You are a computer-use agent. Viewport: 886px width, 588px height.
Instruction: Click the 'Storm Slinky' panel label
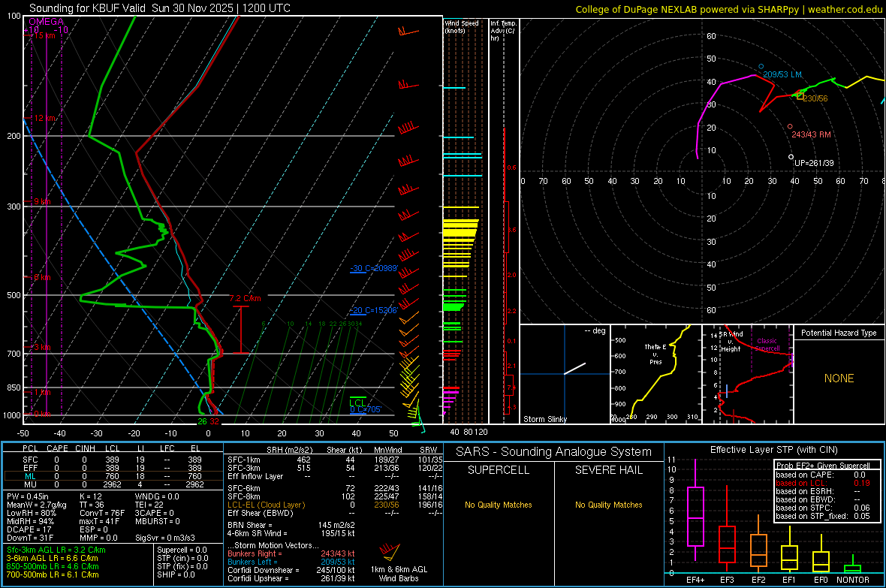[544, 419]
